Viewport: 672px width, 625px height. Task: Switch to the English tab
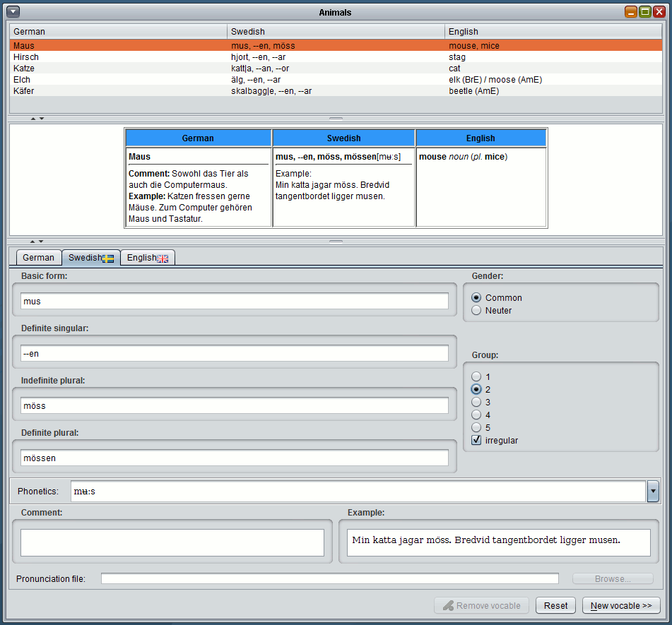(148, 258)
